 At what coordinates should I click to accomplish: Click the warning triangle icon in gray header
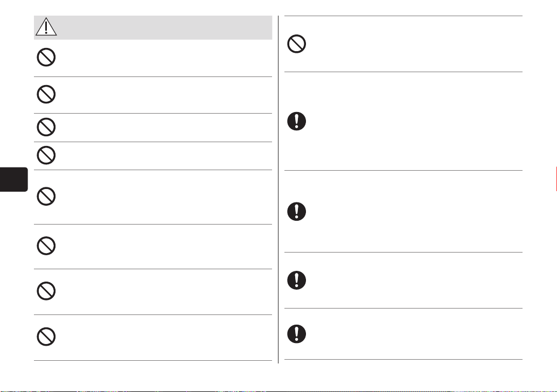(46, 26)
